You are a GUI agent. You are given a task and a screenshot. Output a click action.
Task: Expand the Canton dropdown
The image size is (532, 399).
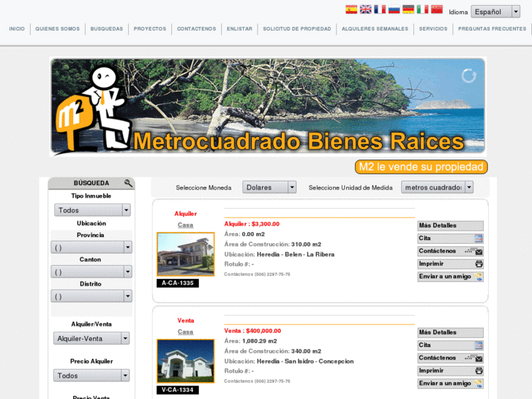[x=91, y=272]
